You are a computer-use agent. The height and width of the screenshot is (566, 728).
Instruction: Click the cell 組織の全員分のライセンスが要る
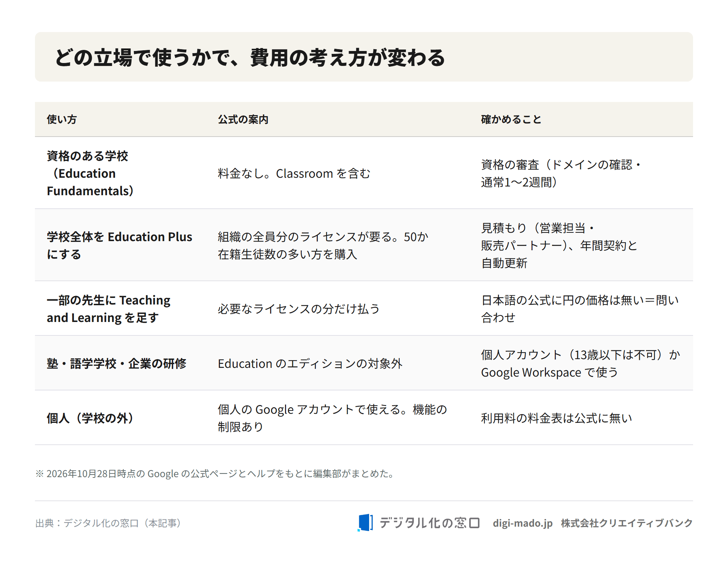323,245
